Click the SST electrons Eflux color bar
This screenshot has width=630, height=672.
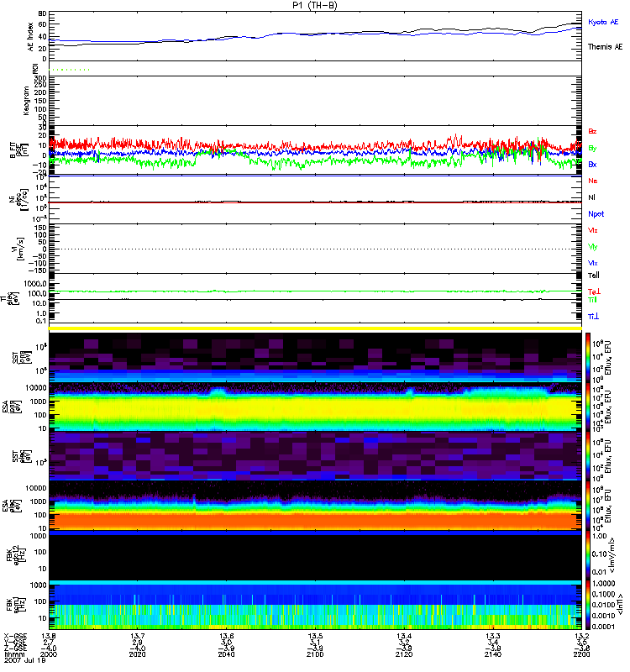[x=588, y=456]
